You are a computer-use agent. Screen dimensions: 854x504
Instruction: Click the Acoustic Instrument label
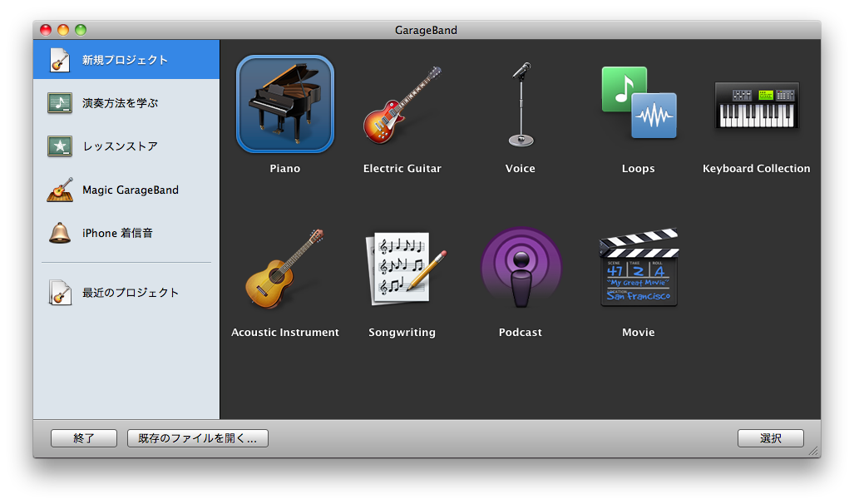(x=285, y=332)
